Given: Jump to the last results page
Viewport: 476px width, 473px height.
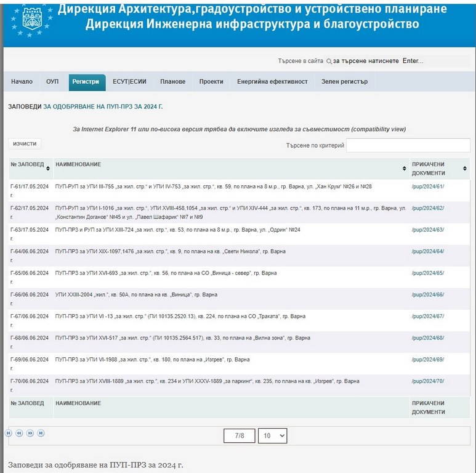Looking at the screenshot, I should pos(41,433).
